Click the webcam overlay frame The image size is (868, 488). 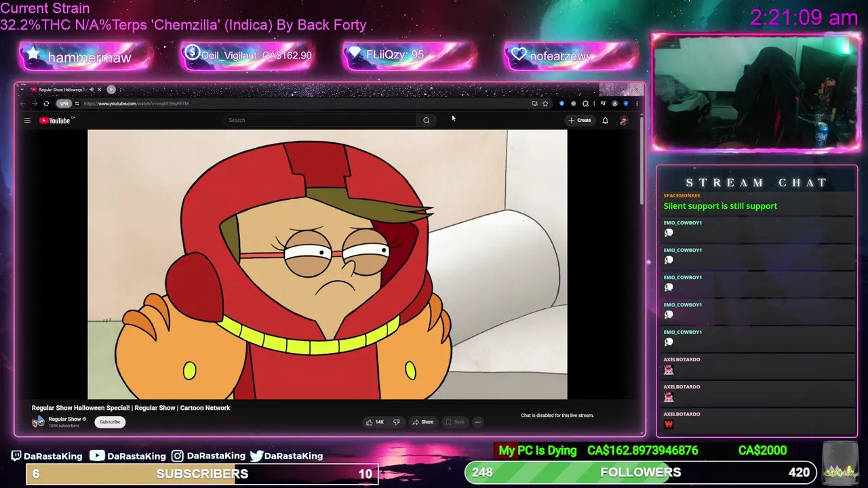tap(755, 91)
